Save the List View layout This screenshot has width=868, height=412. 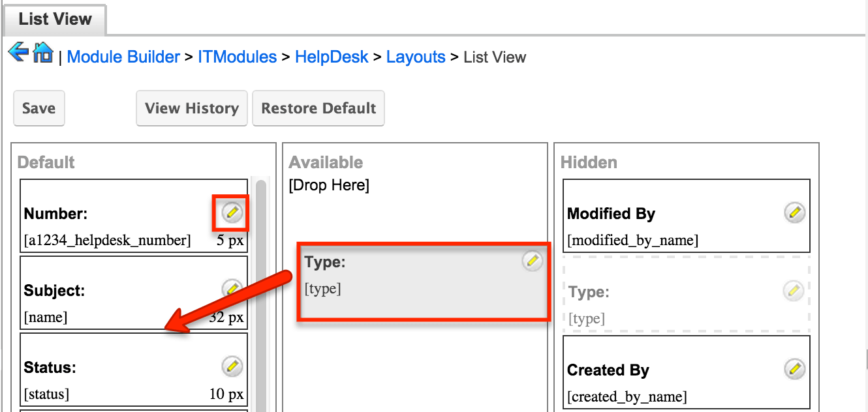click(39, 108)
